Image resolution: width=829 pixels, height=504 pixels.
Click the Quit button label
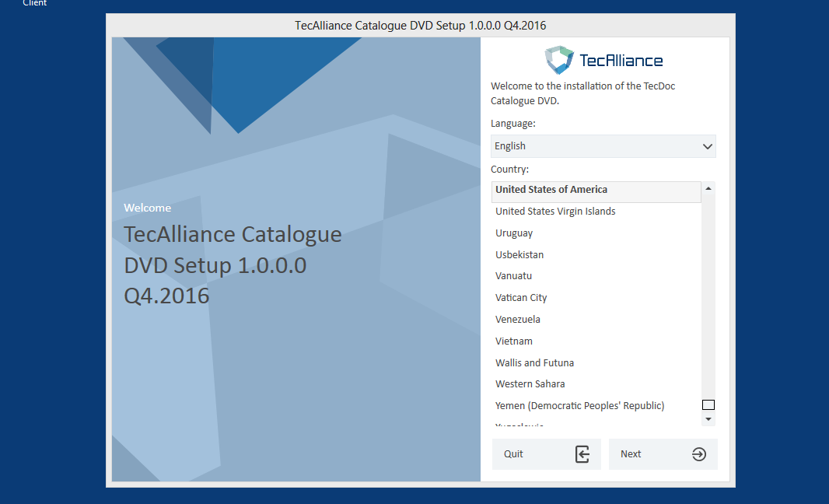(513, 453)
